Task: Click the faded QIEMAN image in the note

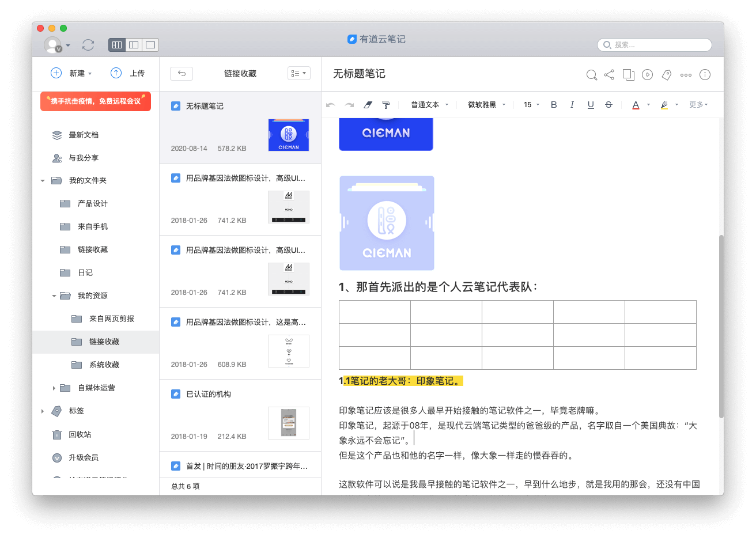Action: coord(387,223)
